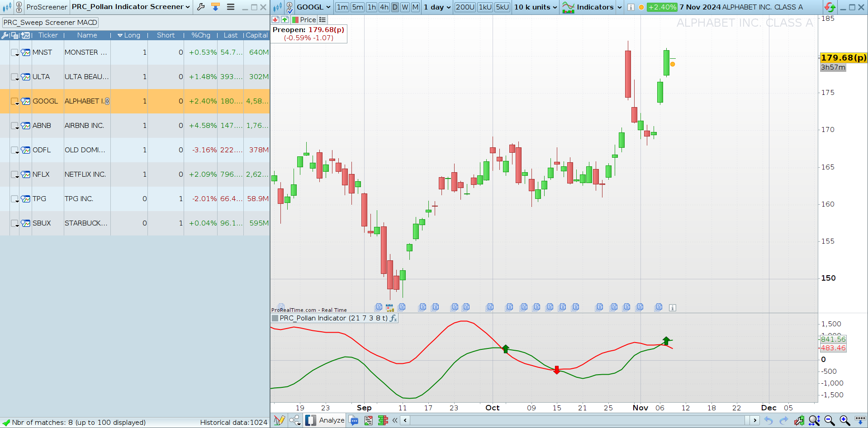Switch chart to 4h timeframe
This screenshot has width=868, height=428.
384,7
